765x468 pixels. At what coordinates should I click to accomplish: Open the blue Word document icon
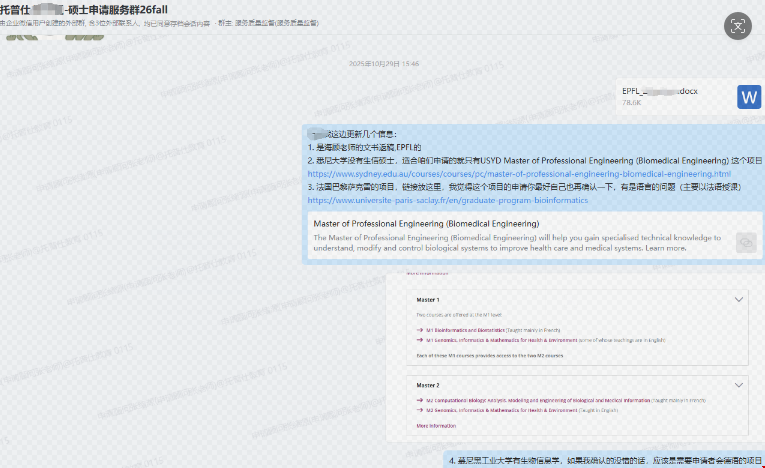[748, 97]
